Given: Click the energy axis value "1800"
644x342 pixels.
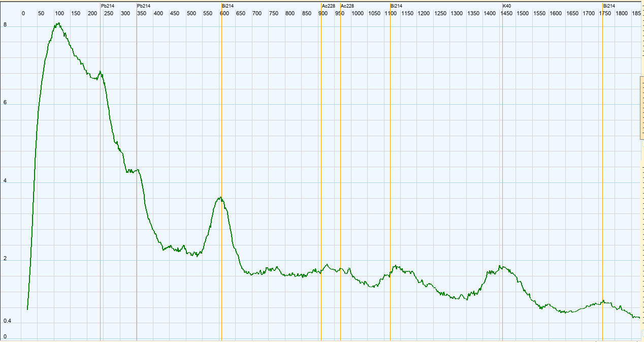Looking at the screenshot, I should tap(622, 14).
